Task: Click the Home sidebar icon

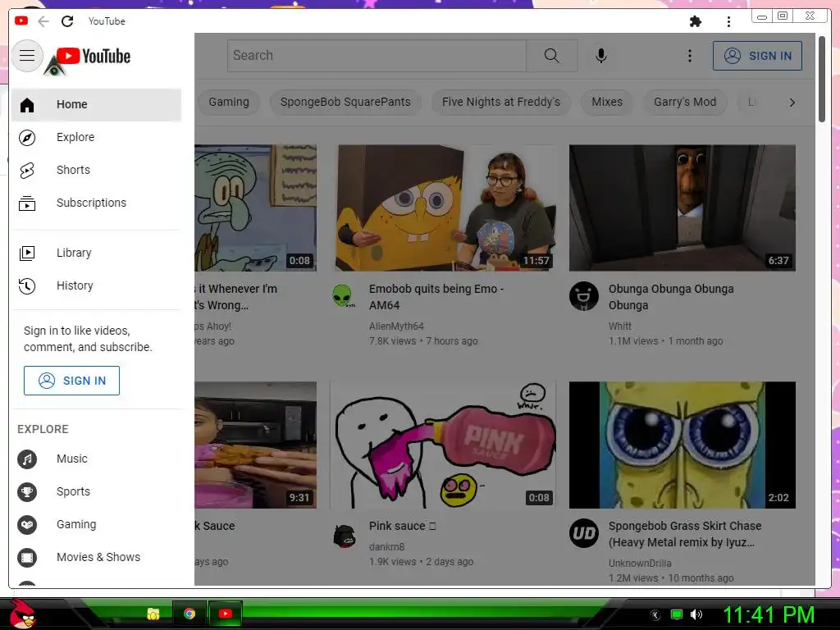Action: point(27,105)
